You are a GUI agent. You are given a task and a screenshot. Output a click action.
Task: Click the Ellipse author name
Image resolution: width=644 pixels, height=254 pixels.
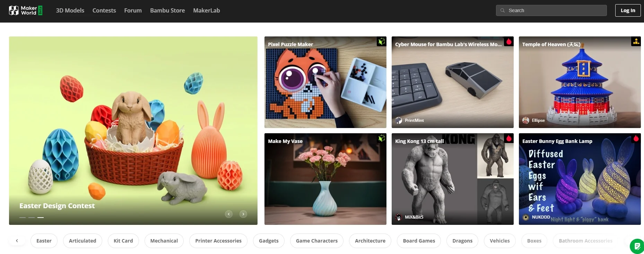(538, 120)
